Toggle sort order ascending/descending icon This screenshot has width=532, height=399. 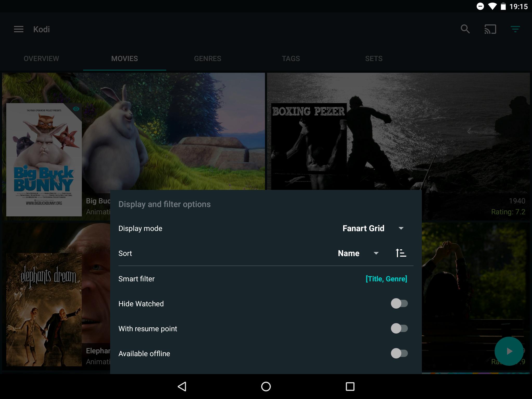click(401, 253)
